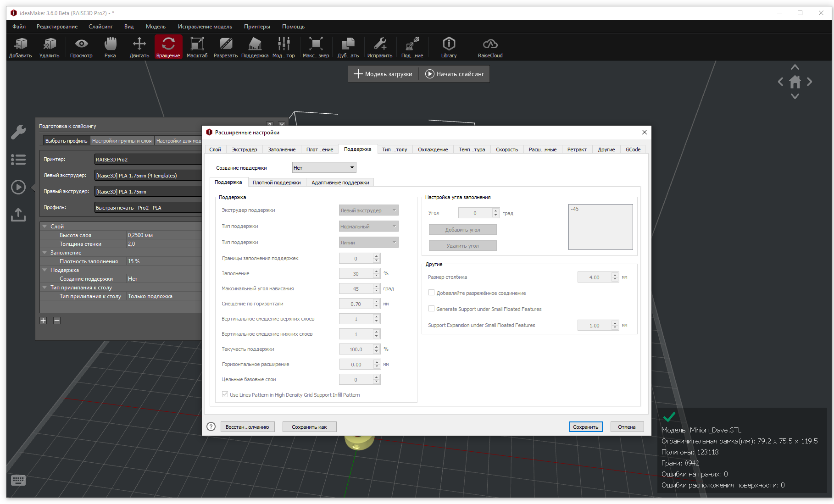Open the Левый экструдер filament combo box
The height and width of the screenshot is (504, 834).
148,175
